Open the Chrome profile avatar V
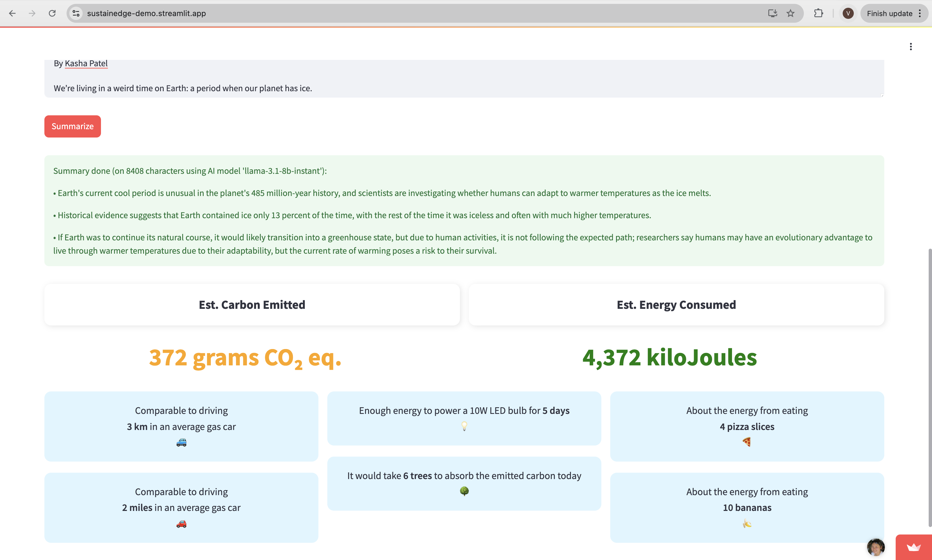Screen dimensions: 932x560 coord(848,14)
